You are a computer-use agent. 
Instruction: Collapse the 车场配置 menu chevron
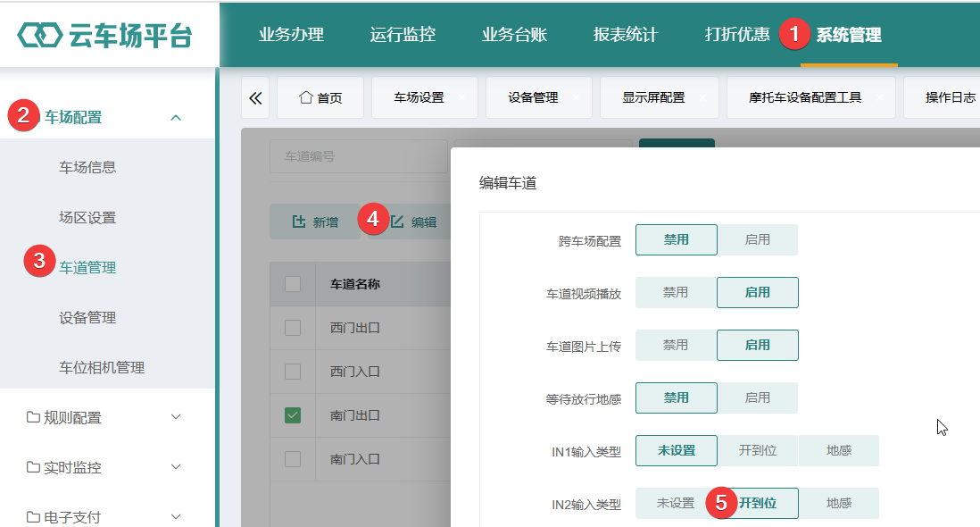click(176, 117)
